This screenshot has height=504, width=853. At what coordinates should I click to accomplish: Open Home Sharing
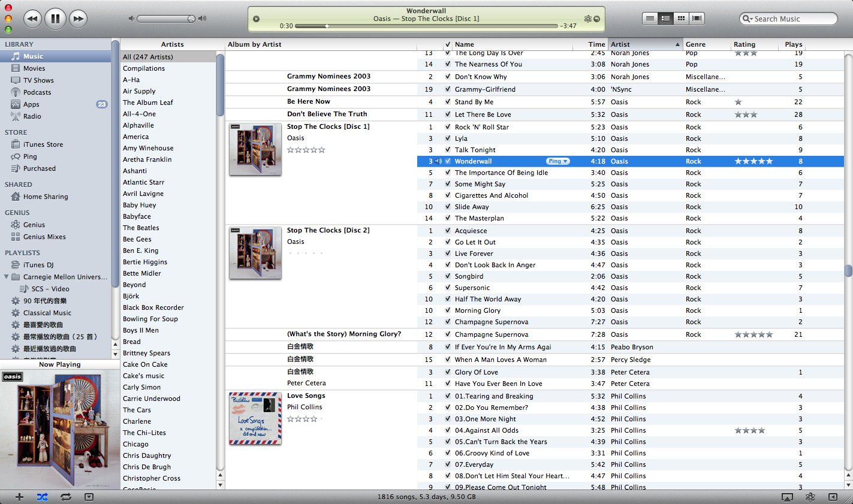point(46,197)
